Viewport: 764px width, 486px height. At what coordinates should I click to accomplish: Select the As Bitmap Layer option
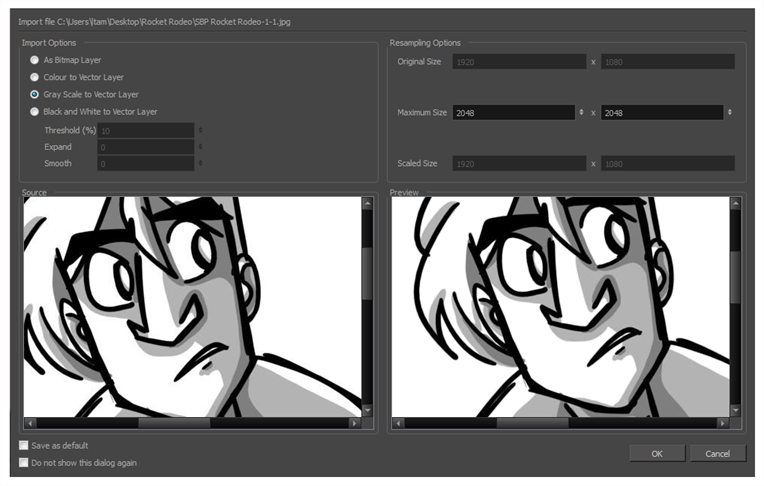pyautogui.click(x=35, y=60)
